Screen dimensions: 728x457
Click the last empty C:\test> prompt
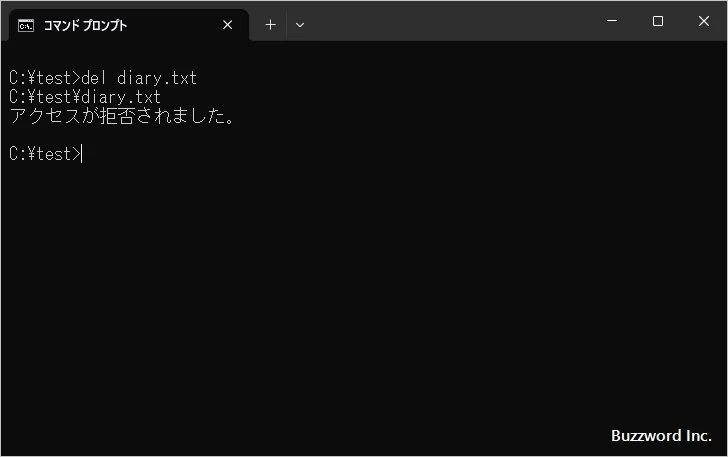(44, 154)
